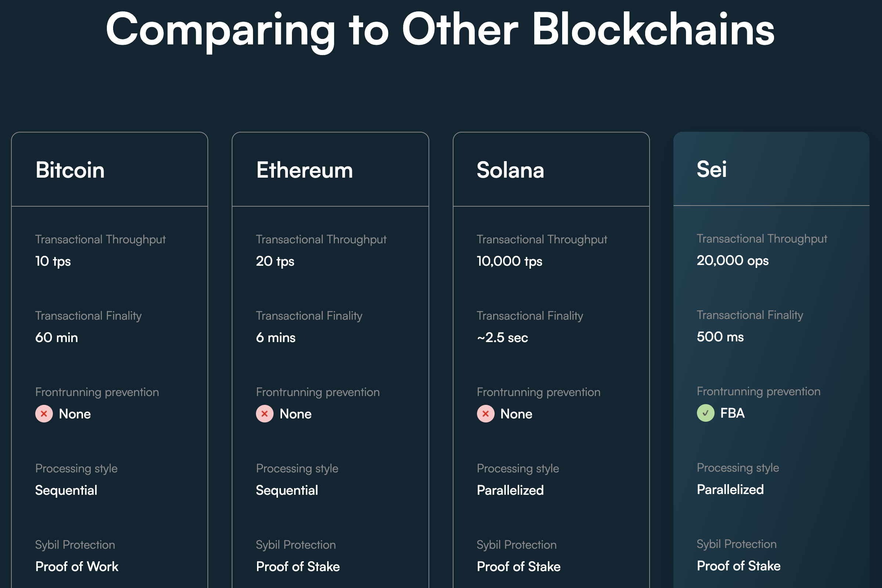Click Solana's Parallelized processing style value
882x588 pixels.
coord(510,490)
